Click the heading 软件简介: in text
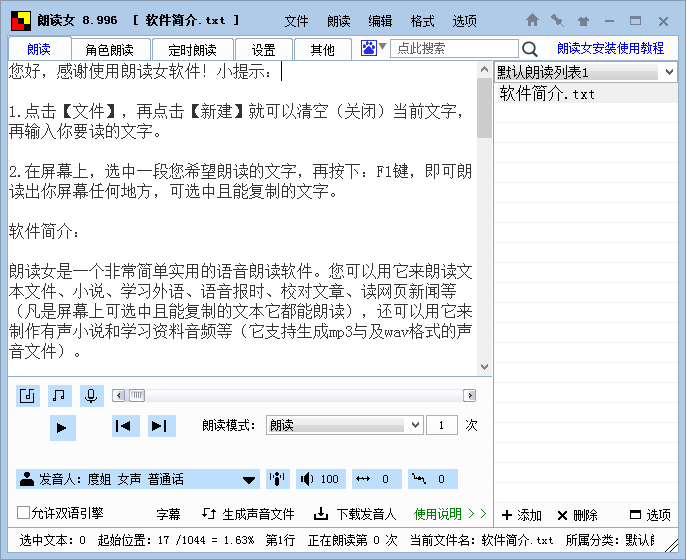 [x=44, y=231]
